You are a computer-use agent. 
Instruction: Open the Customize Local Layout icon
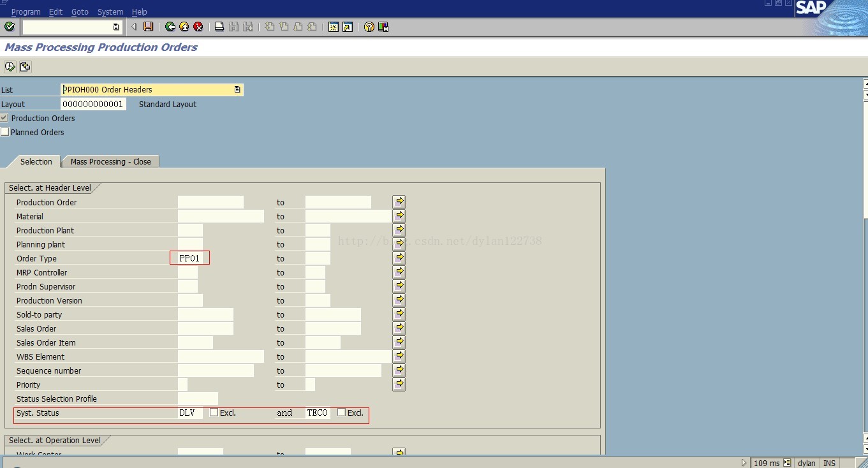[383, 27]
